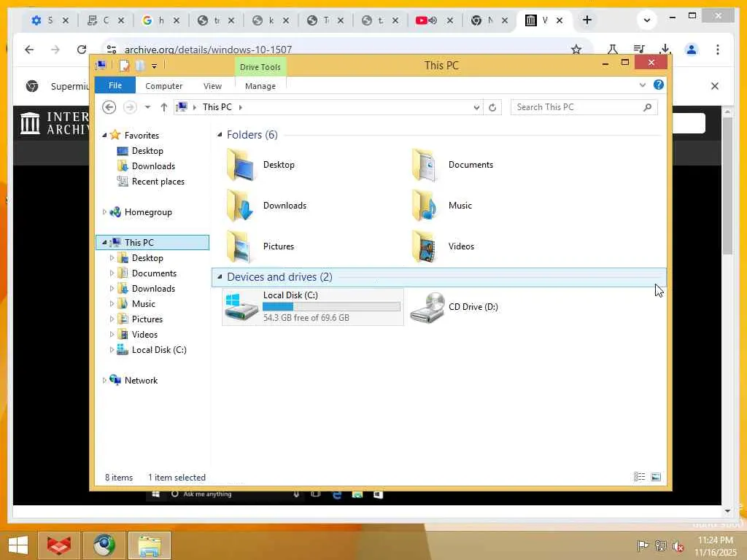The width and height of the screenshot is (747, 560).
Task: Collapse the Devices and drives (2) group
Action: (220, 276)
